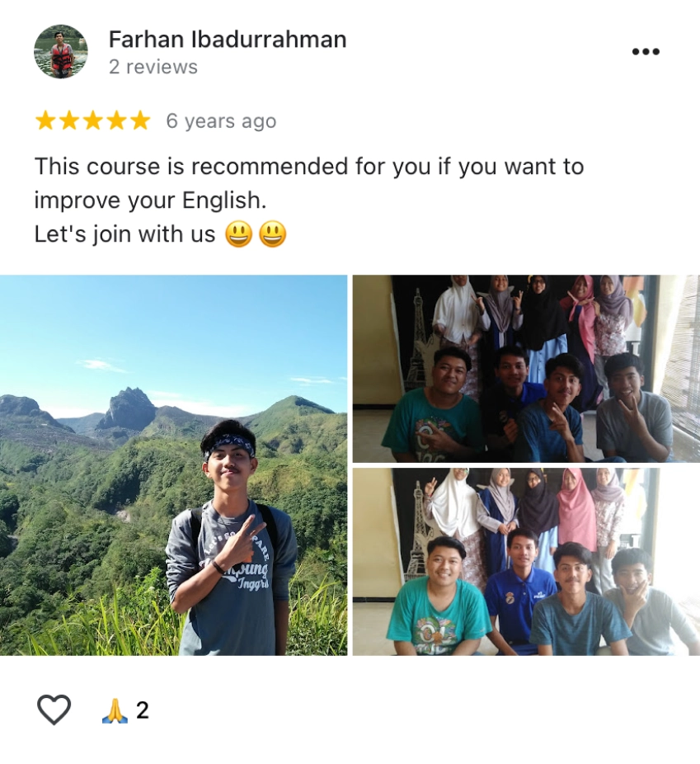Open the Farhan Ibadurrahman profile name link
Image resolution: width=700 pixels, height=764 pixels.
coord(228,40)
